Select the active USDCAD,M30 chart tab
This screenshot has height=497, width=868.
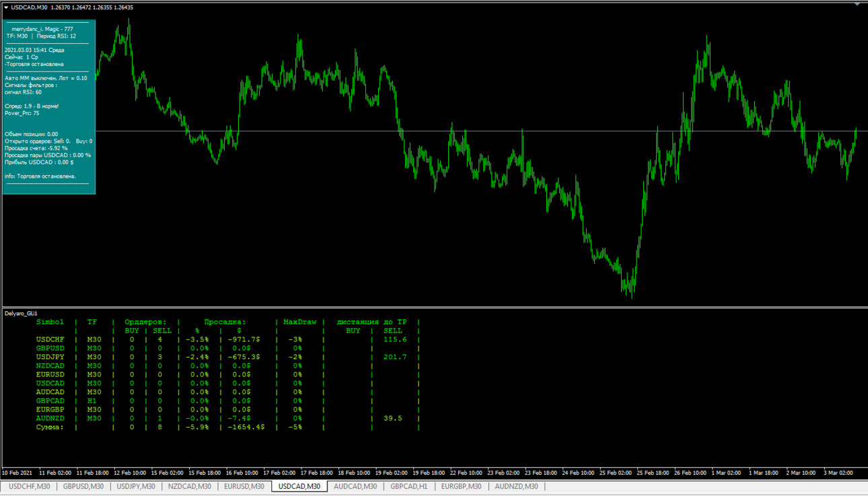pyautogui.click(x=299, y=486)
